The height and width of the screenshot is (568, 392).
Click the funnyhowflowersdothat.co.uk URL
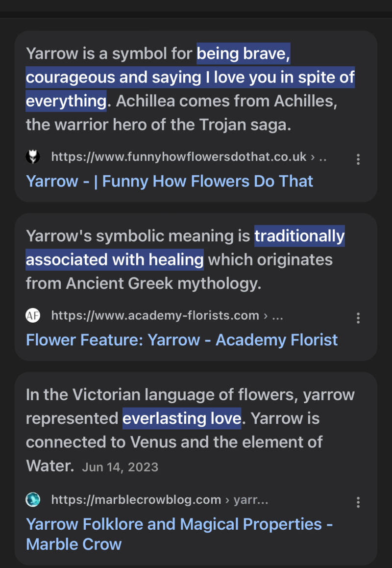pyautogui.click(x=178, y=157)
